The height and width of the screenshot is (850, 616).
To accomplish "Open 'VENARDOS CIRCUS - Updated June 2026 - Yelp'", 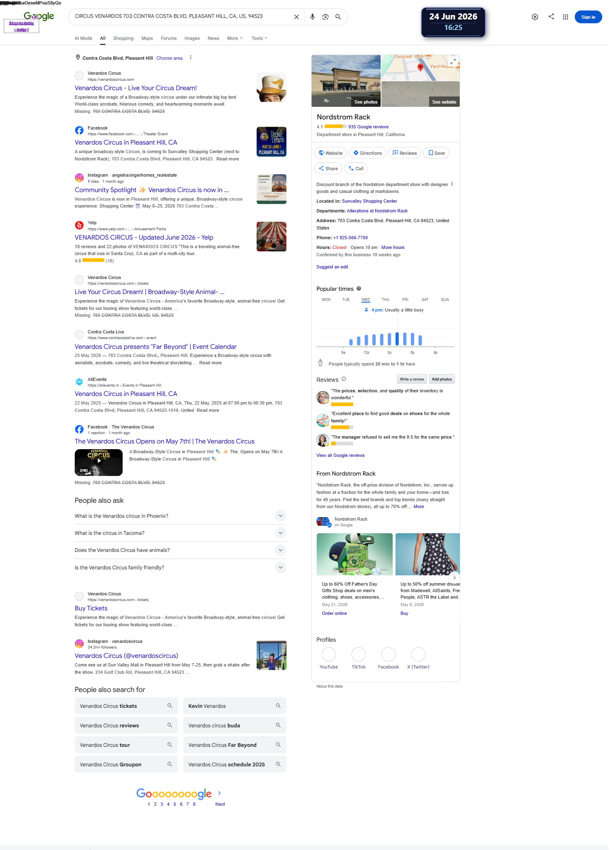I will 144,237.
